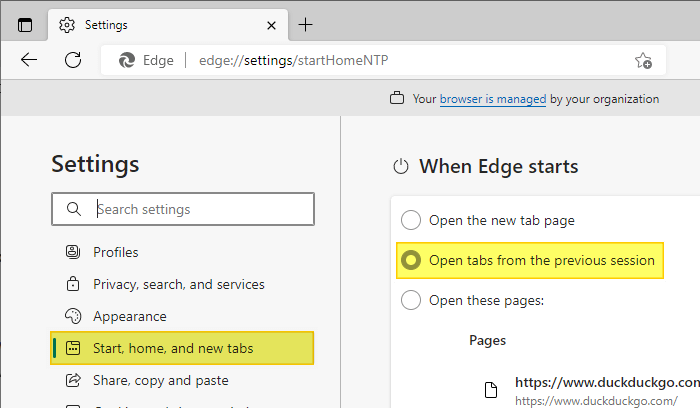
Task: Click the share icon beside Share, copy and paste
Action: tap(73, 380)
